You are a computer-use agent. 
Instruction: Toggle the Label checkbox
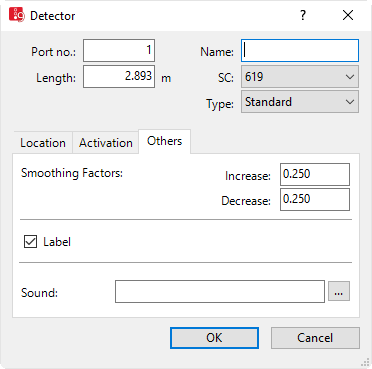click(30, 242)
